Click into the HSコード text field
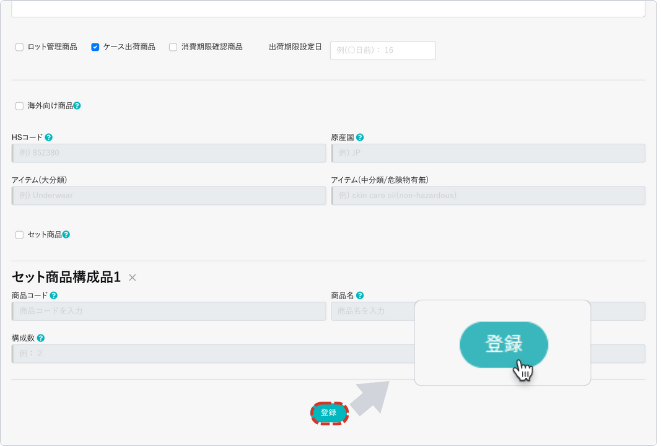 [169, 153]
